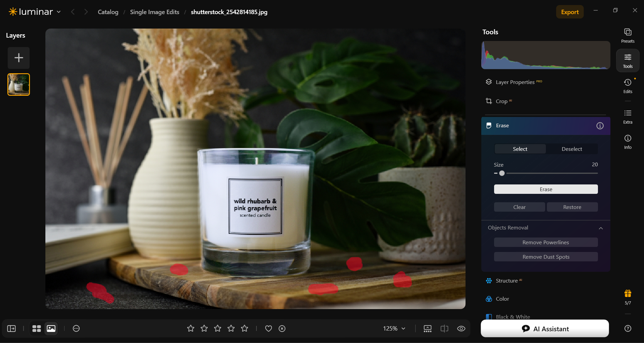Adjust the Size slider handle
The width and height of the screenshot is (644, 343).
click(x=502, y=173)
